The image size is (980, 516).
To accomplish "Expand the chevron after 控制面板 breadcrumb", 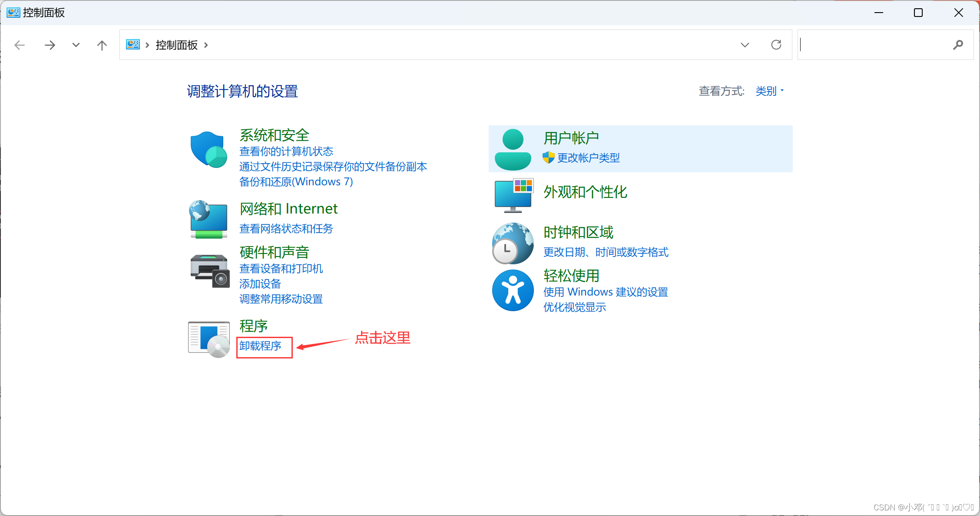I will click(206, 45).
